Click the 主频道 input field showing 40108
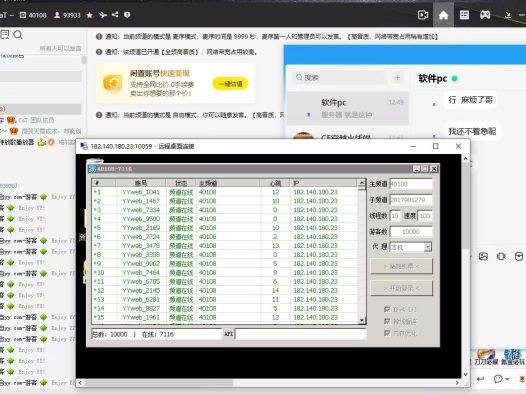Image resolution: width=526 pixels, height=394 pixels. point(411,184)
